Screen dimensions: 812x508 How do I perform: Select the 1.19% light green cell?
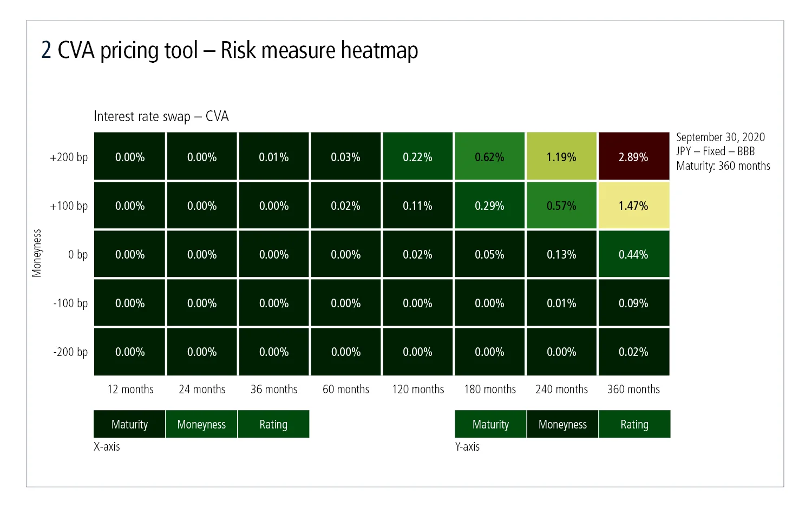pyautogui.click(x=561, y=156)
